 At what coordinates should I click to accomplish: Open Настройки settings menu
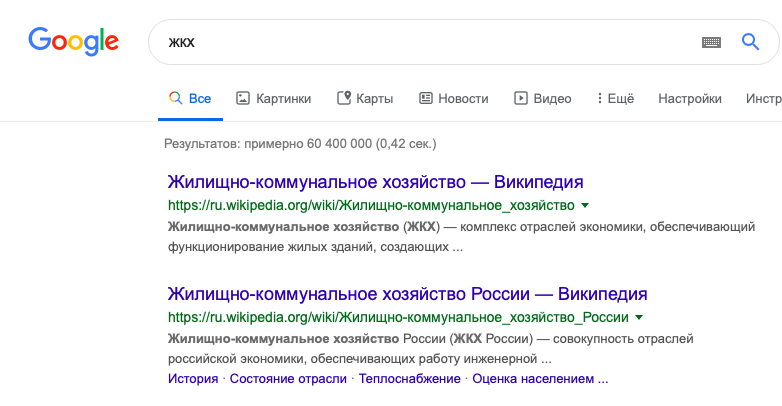tap(689, 98)
